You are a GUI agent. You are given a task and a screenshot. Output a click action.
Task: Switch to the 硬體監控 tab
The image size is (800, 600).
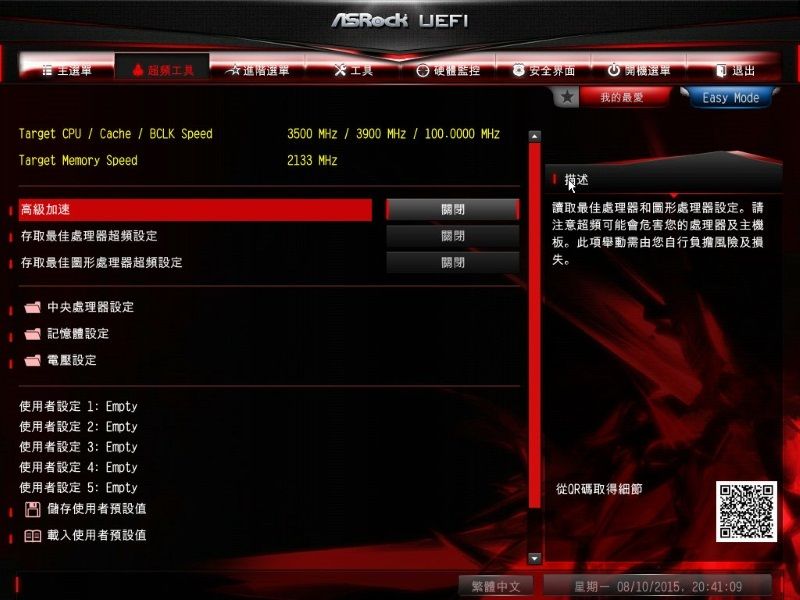(x=448, y=70)
